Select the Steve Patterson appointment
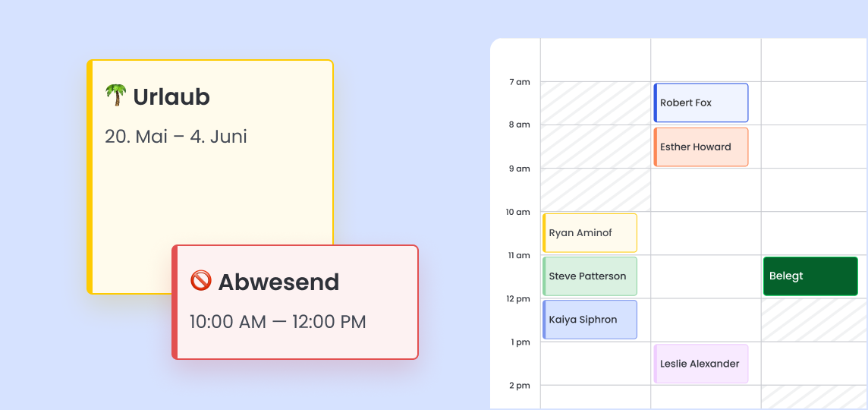Image resolution: width=868 pixels, height=410 pixels. click(590, 276)
